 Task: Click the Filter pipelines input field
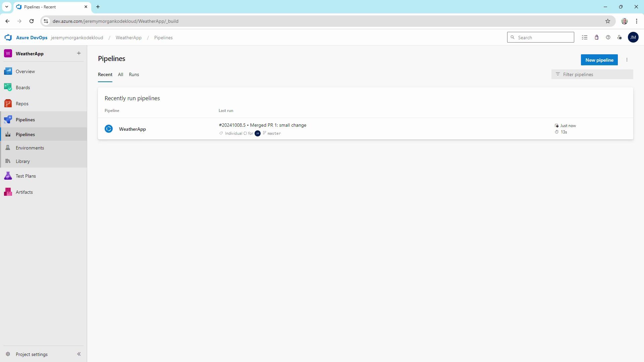point(595,74)
